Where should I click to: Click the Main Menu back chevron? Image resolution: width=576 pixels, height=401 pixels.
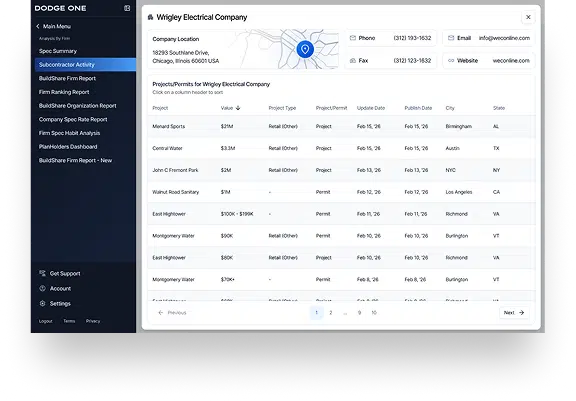point(37,26)
